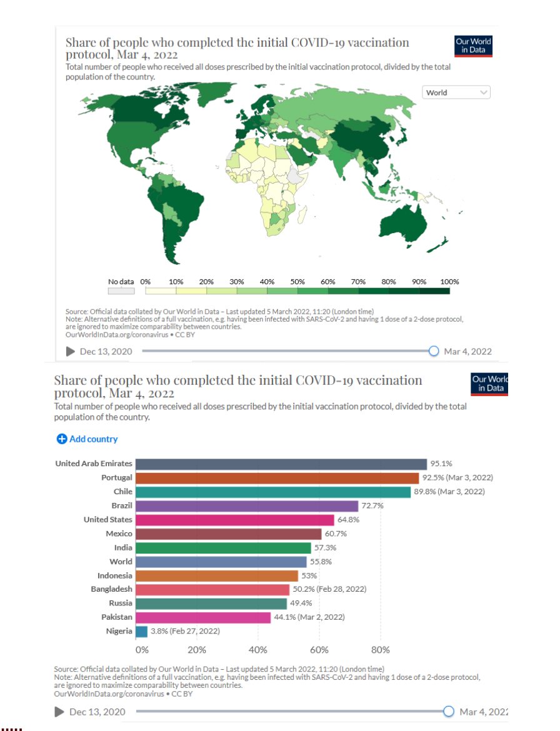Viewport: 560px width, 731px height.
Task: Click the Brazil bar at 72.7%
Action: click(x=247, y=505)
